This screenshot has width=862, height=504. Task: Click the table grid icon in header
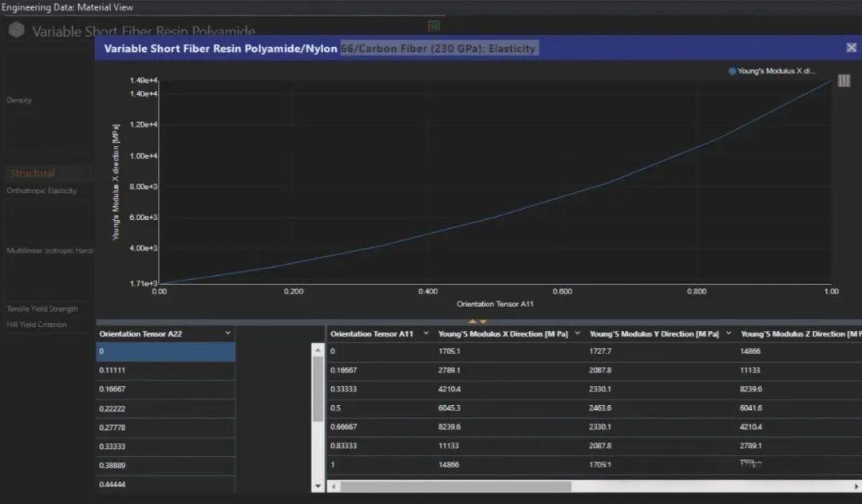434,26
